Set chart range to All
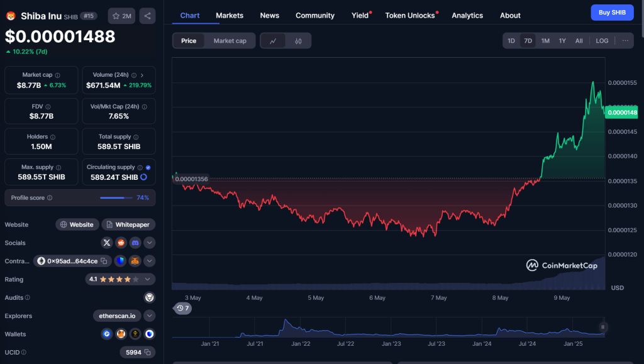The image size is (644, 364). click(579, 41)
